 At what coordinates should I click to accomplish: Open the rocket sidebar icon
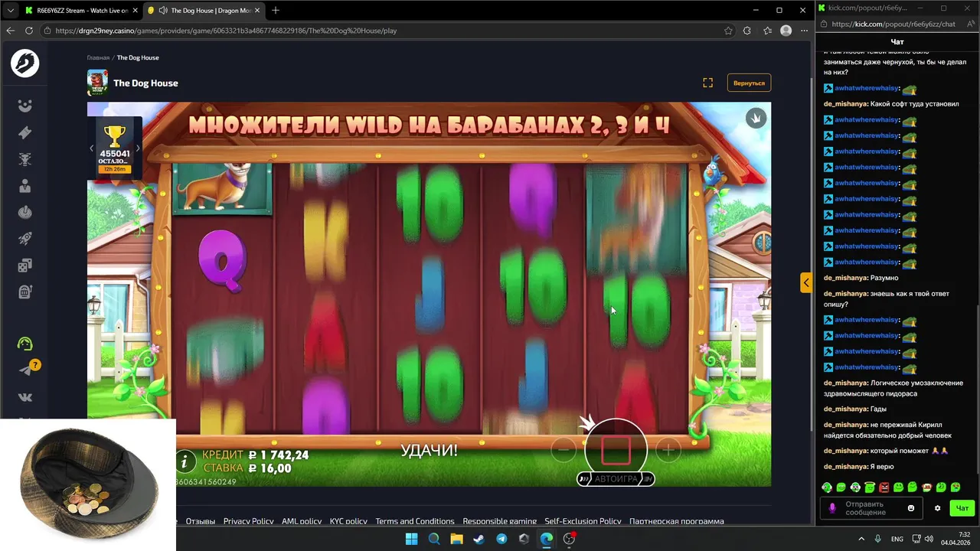[25, 239]
